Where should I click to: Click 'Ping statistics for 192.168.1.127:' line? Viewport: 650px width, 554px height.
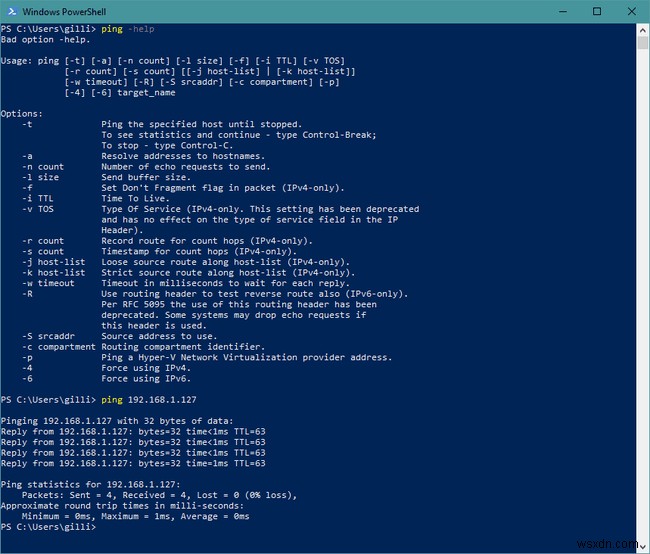[90, 485]
